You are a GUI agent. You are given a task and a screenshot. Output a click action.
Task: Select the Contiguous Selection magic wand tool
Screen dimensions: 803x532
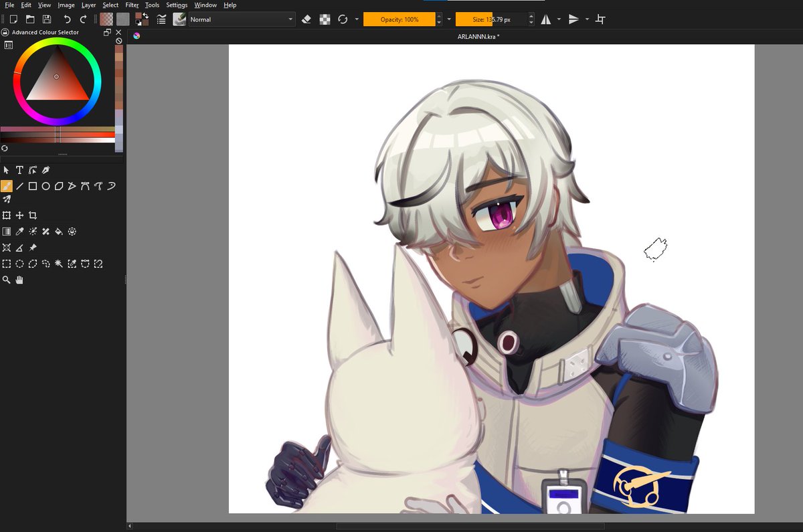coord(59,264)
